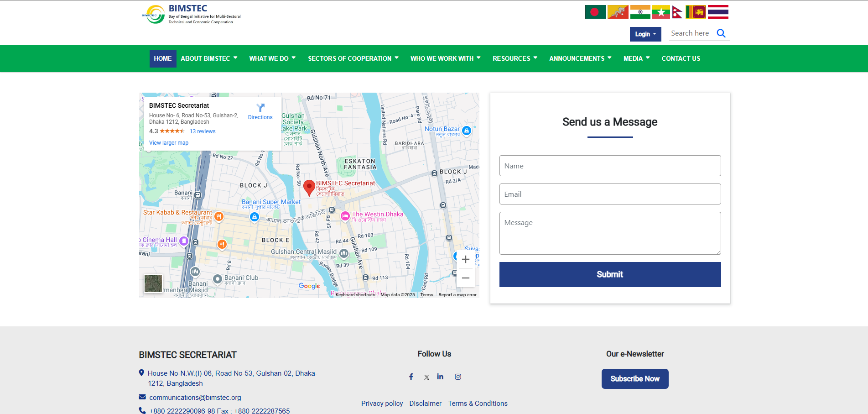
Task: Switch map to satellite view thumbnail
Action: pos(153,283)
